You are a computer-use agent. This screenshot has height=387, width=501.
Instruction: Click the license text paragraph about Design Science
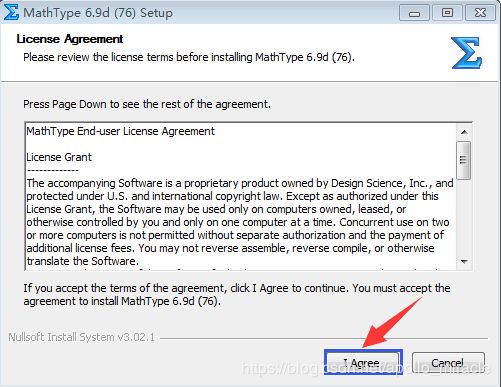click(x=240, y=222)
